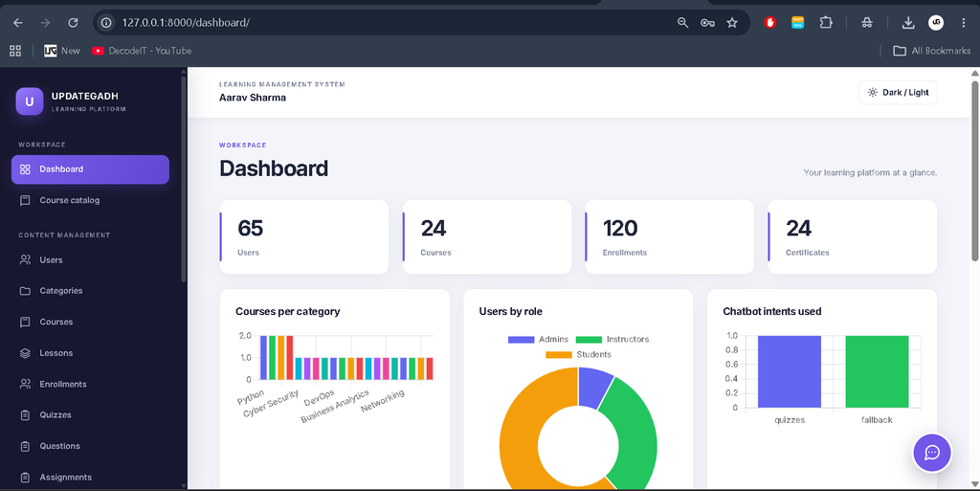The image size is (980, 491).
Task: Click the 65 Users stat card
Action: point(304,236)
